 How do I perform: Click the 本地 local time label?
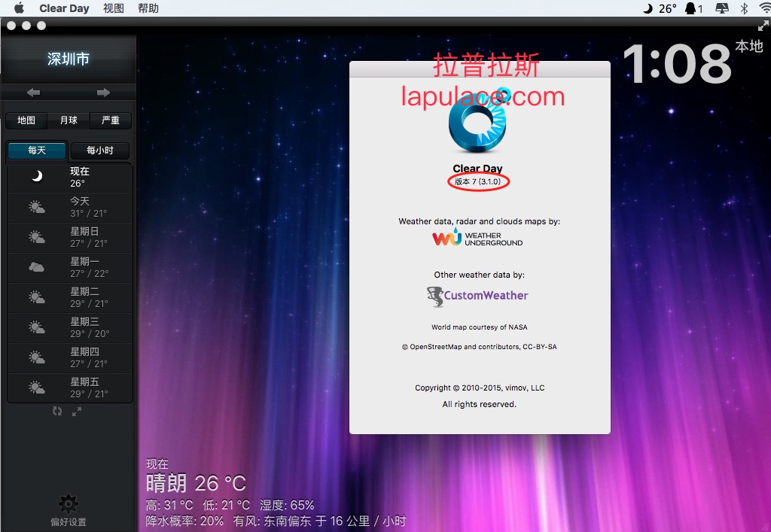749,47
